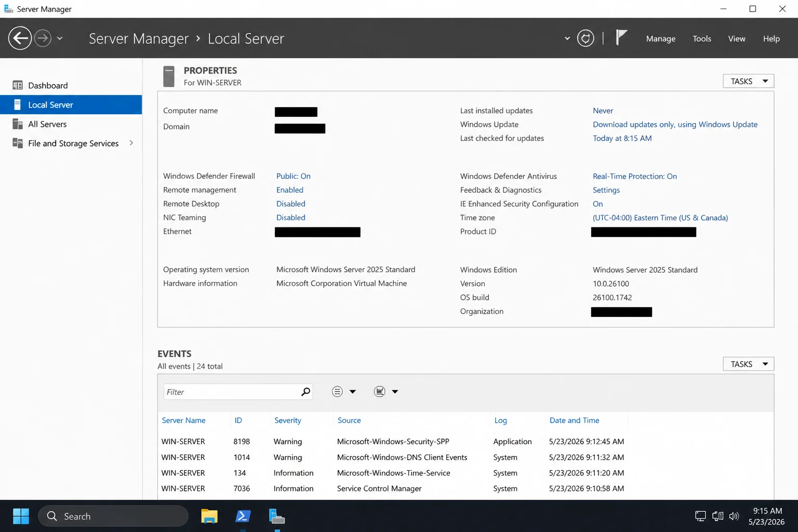Open the Properties TASKS dropdown
798x532 pixels.
[x=748, y=81]
